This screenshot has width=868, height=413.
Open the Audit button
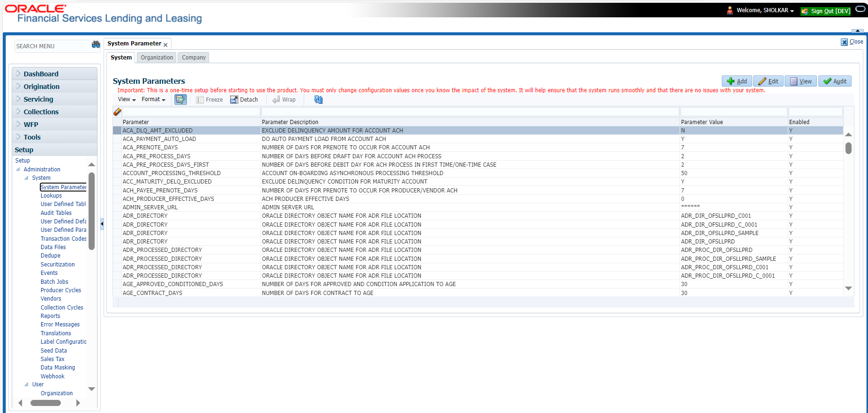(x=835, y=81)
